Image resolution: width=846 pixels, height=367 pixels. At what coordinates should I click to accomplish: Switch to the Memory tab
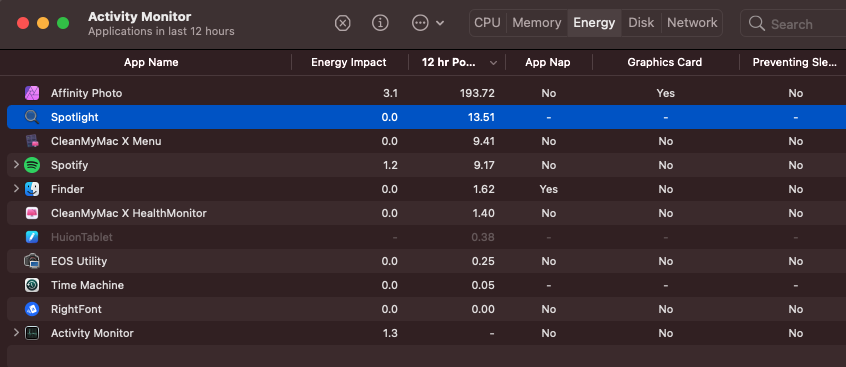click(537, 23)
